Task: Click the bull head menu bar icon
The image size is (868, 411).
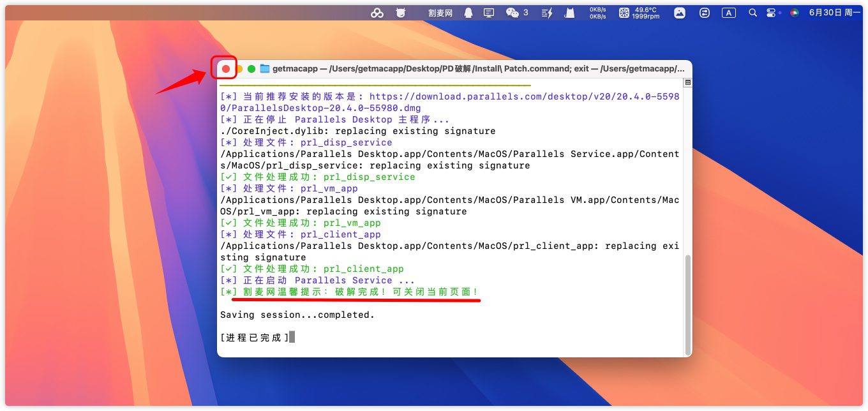Action: point(401,13)
